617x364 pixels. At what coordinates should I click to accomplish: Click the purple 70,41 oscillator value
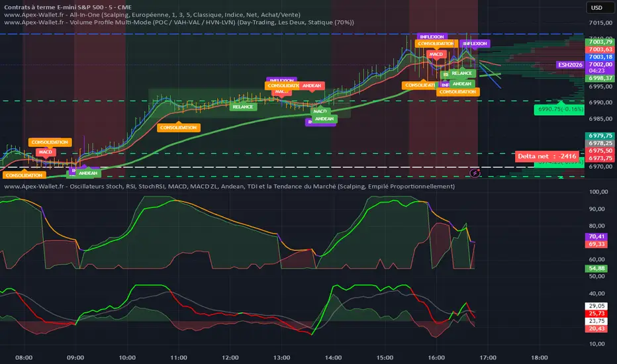pyautogui.click(x=597, y=236)
